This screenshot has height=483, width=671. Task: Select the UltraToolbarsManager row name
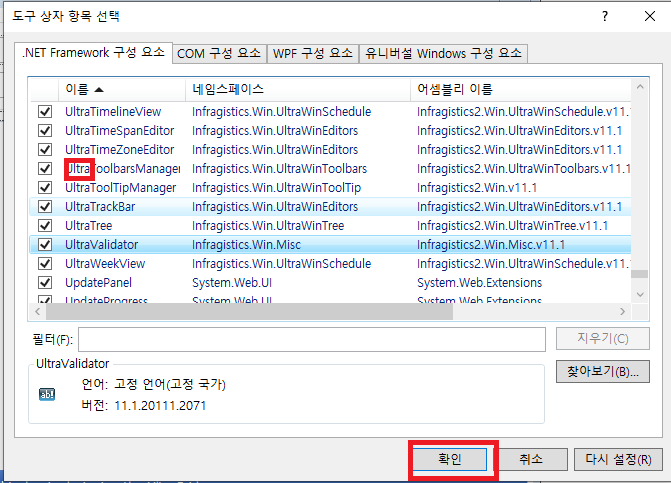tap(123, 169)
